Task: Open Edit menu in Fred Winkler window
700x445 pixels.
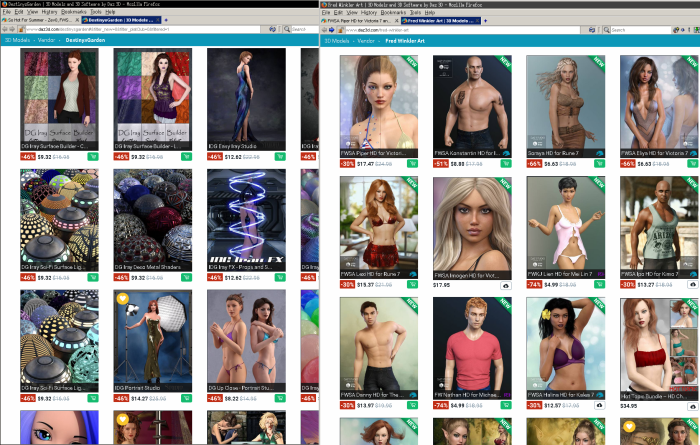Action: 338,12
